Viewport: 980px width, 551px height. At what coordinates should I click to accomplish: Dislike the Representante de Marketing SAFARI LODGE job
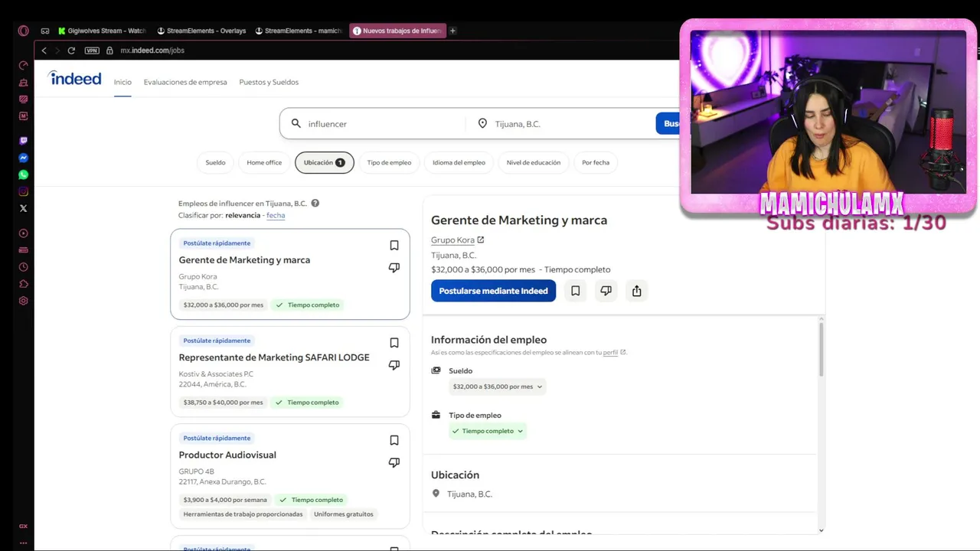(x=394, y=365)
